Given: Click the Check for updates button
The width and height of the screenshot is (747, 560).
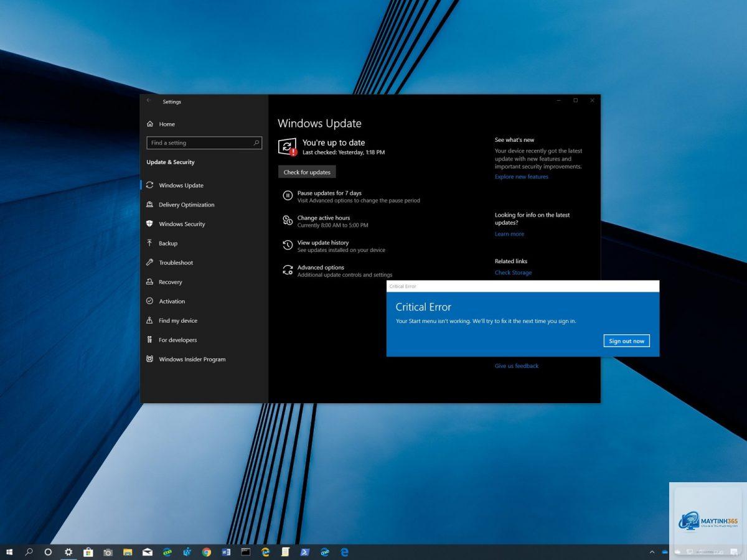Looking at the screenshot, I should 307,172.
